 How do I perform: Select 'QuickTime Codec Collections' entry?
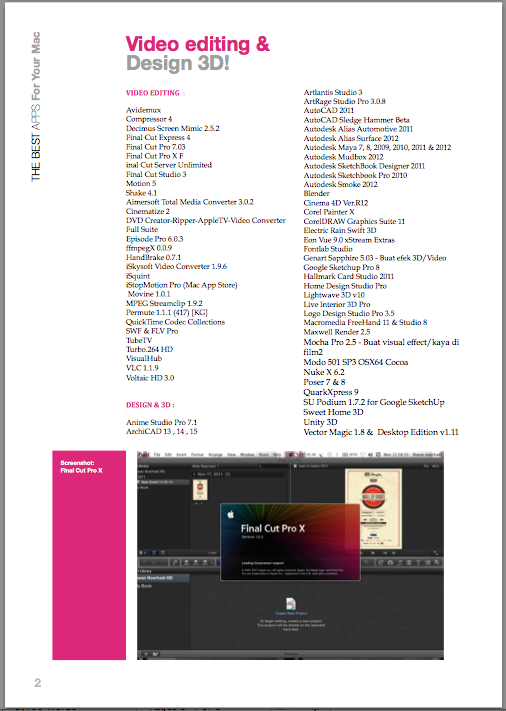(x=175, y=322)
